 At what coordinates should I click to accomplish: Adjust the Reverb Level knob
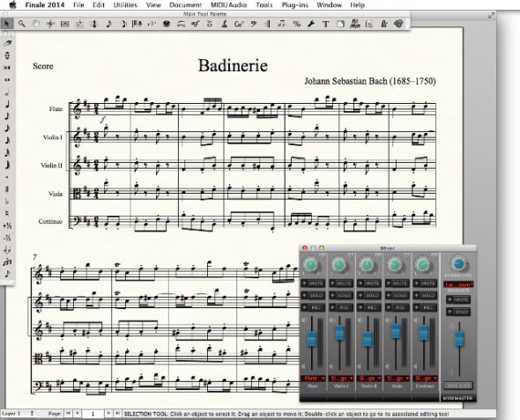click(458, 263)
